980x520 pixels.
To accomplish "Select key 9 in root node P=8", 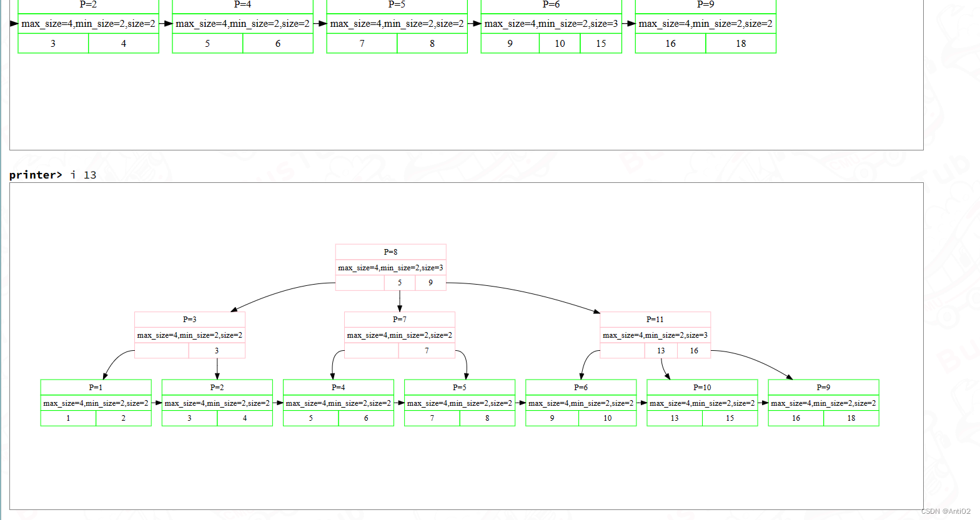I will [x=430, y=283].
